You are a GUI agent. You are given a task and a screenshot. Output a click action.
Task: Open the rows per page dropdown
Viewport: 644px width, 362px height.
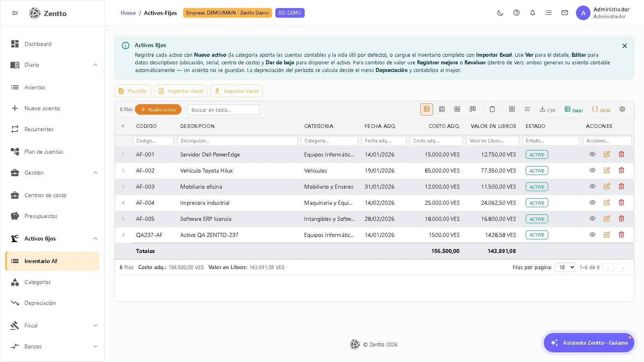(566, 267)
